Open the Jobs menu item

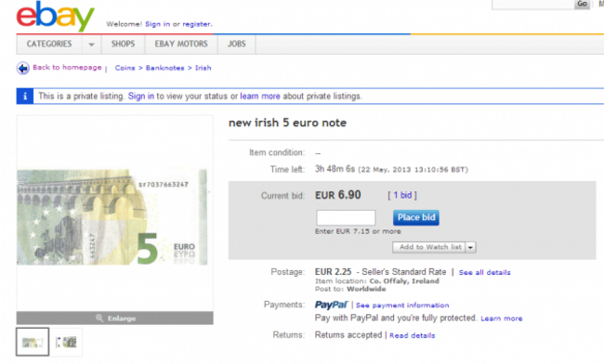(236, 44)
